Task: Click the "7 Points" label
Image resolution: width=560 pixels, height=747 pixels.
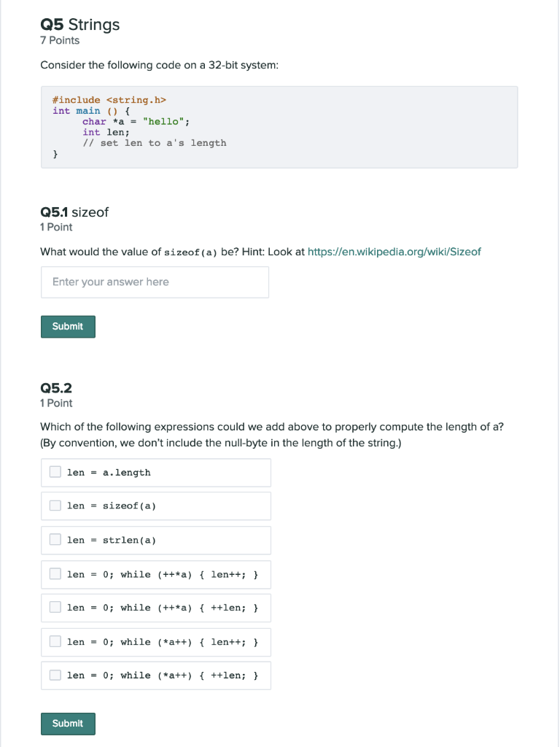Action: (x=59, y=40)
